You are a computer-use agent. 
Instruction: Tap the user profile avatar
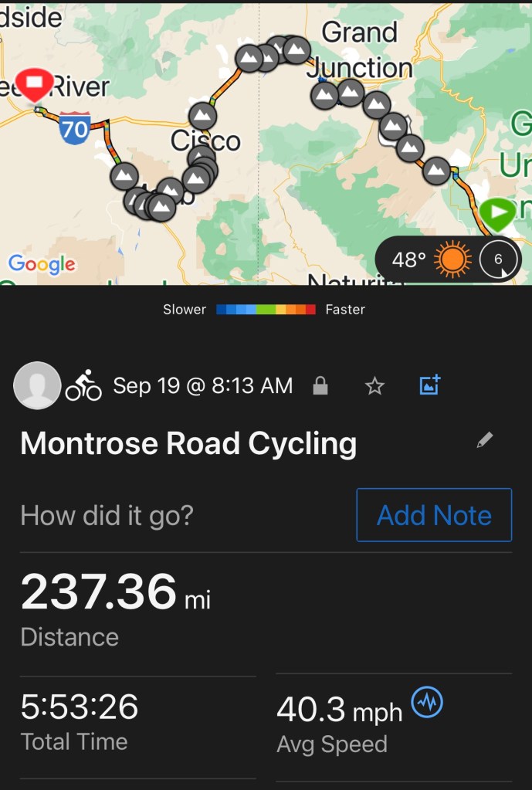(37, 385)
